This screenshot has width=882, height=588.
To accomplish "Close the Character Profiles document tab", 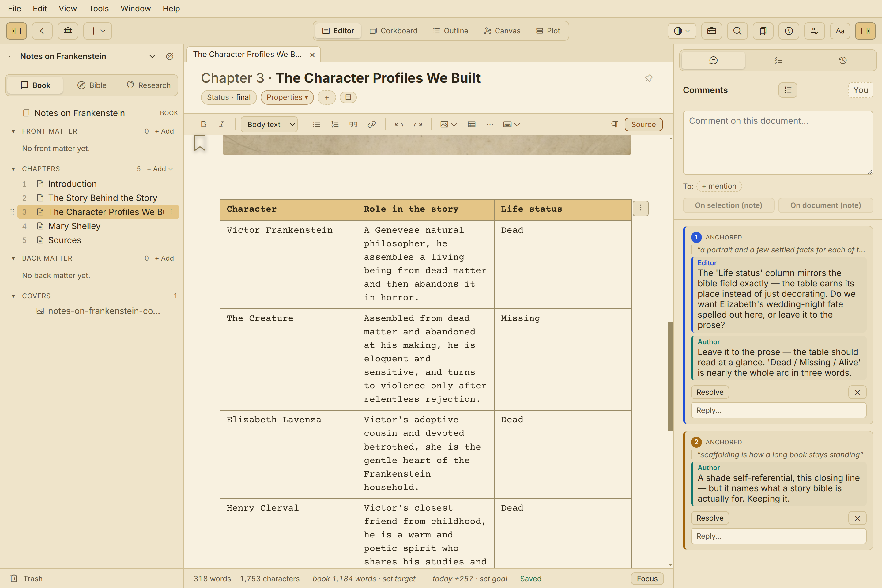I will click(312, 55).
